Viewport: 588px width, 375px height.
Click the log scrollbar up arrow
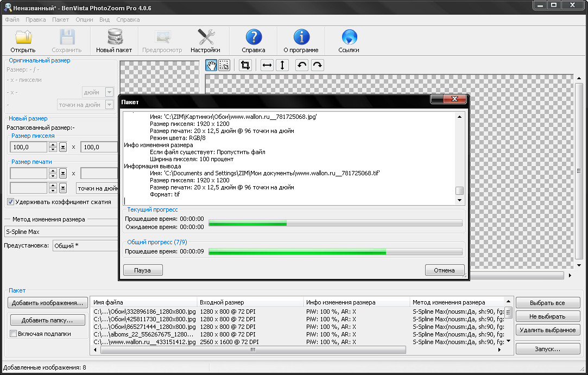(459, 117)
